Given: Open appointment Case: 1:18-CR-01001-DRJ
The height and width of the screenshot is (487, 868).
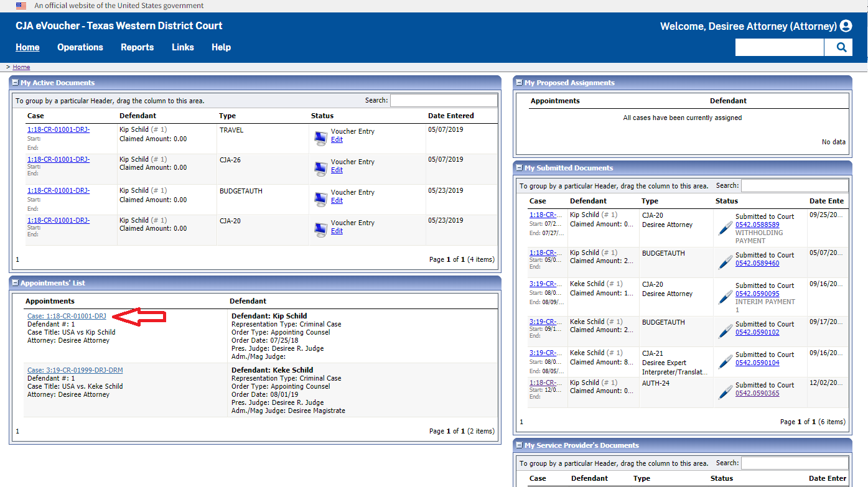Looking at the screenshot, I should point(67,317).
